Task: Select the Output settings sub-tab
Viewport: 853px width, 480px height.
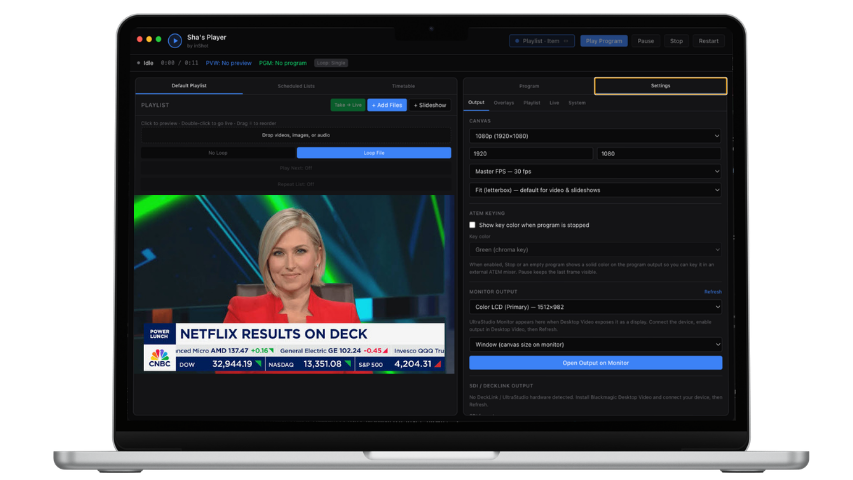Action: [476, 102]
